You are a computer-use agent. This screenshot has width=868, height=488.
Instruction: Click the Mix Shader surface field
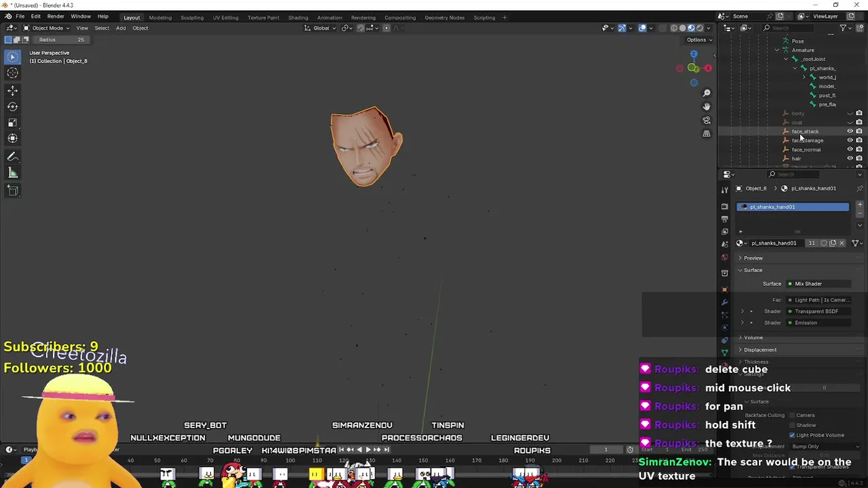click(818, 284)
